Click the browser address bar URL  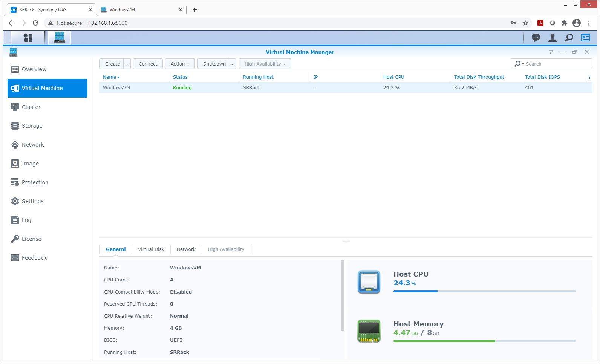[108, 23]
